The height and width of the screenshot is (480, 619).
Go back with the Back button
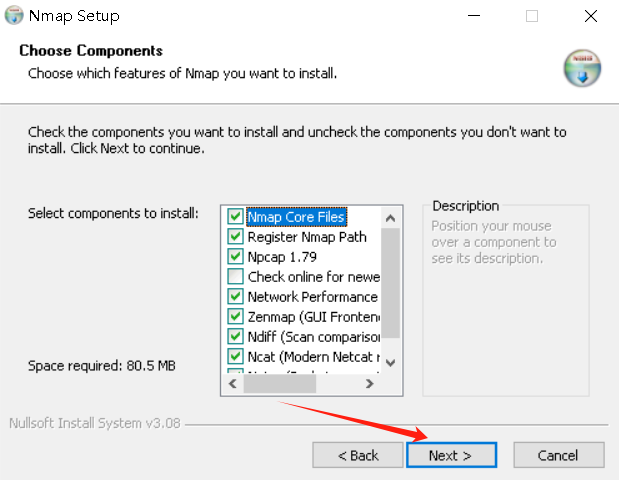pos(358,455)
